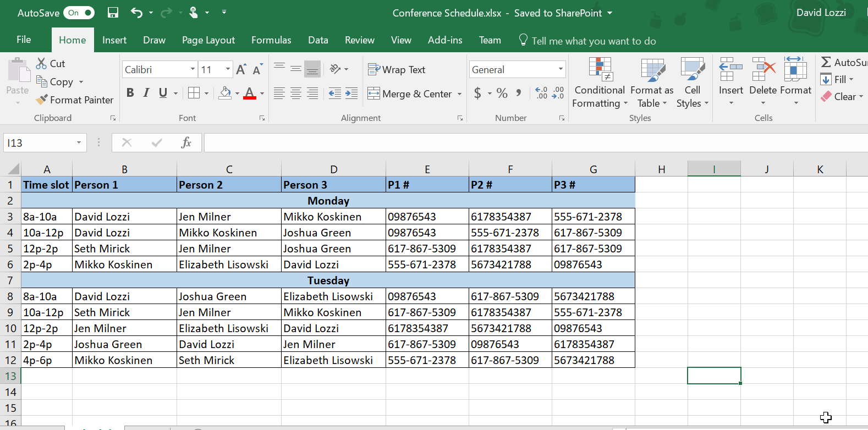Click the Insert Function fx icon

[186, 143]
